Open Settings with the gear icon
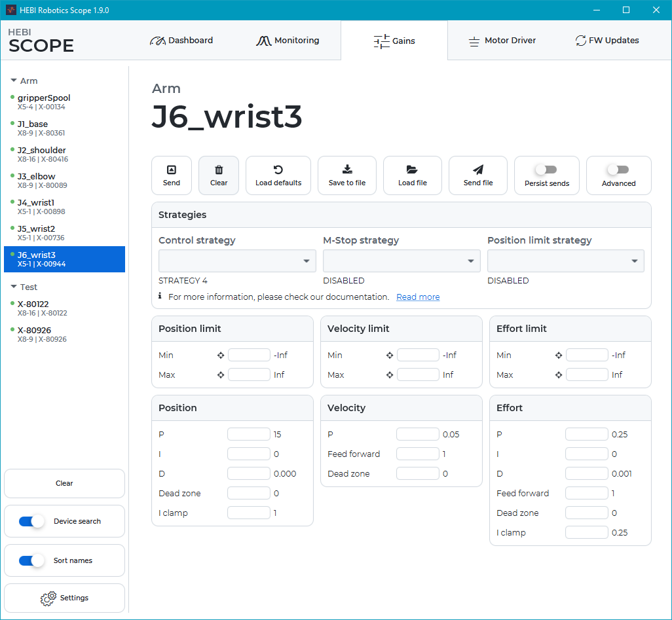The width and height of the screenshot is (672, 620). click(x=48, y=598)
